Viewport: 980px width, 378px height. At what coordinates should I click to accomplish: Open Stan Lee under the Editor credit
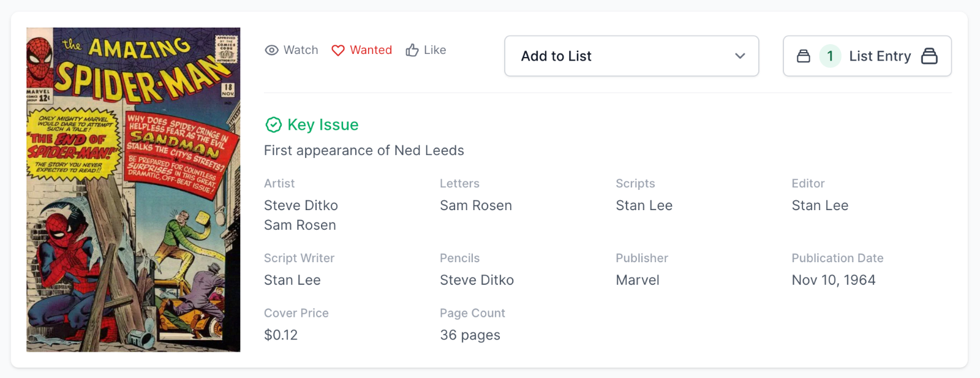coord(820,206)
